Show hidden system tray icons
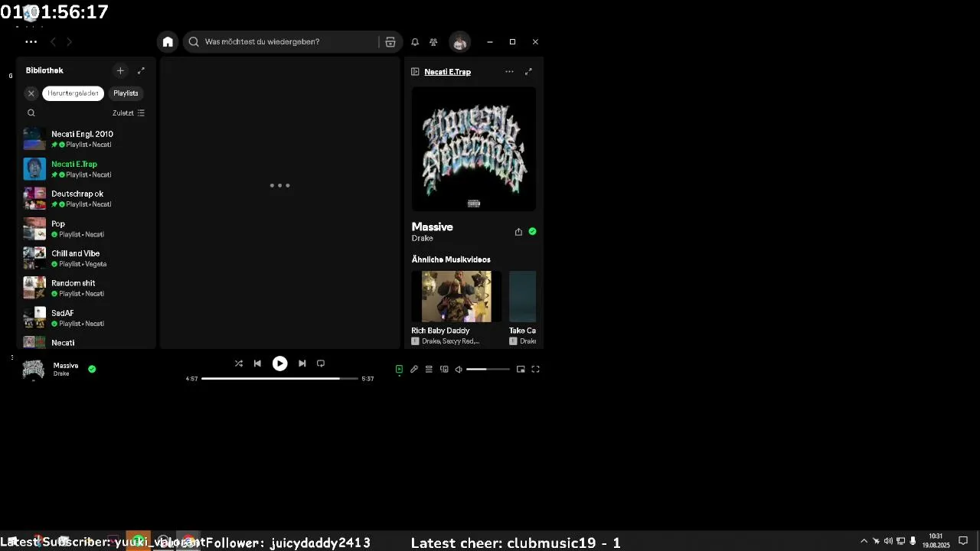The width and height of the screenshot is (980, 551). pyautogui.click(x=864, y=541)
